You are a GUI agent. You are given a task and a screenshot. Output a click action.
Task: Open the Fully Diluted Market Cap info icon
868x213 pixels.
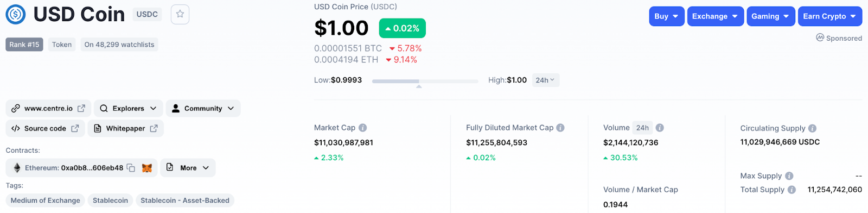[x=560, y=128]
